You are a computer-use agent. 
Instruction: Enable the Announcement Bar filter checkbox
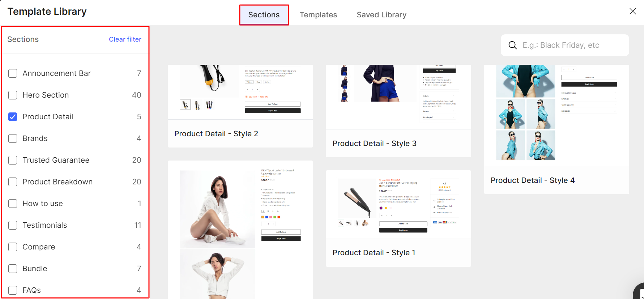13,73
